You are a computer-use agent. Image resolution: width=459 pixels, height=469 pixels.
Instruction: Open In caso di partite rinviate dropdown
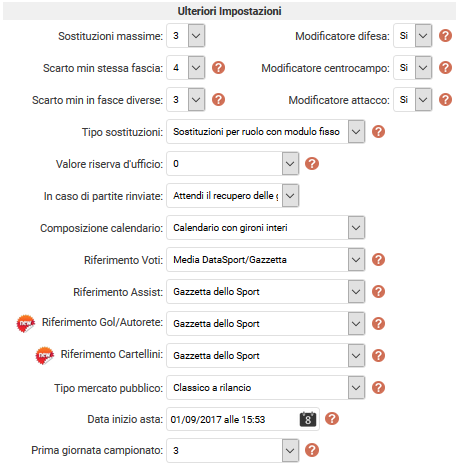[233, 196]
